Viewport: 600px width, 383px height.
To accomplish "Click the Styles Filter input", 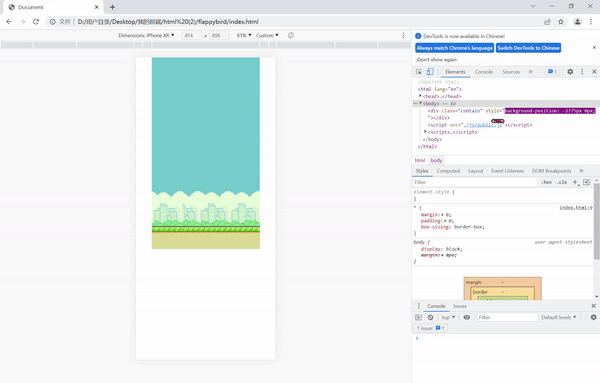I will coord(475,183).
